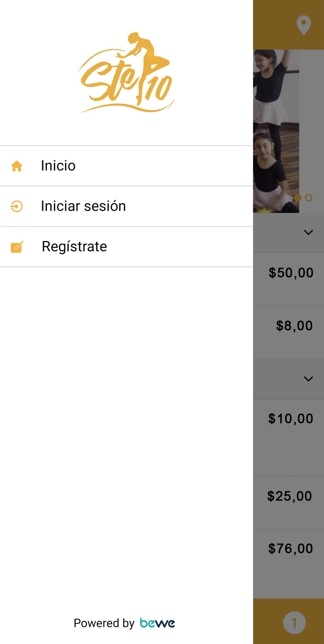Tap the cart badge showing 1
The width and height of the screenshot is (324, 644).
(x=294, y=623)
